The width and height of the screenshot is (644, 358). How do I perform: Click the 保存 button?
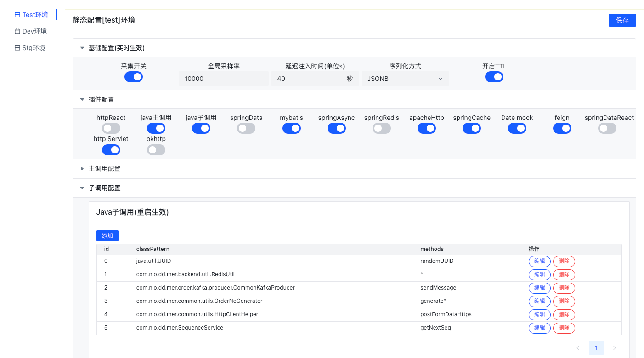(622, 20)
